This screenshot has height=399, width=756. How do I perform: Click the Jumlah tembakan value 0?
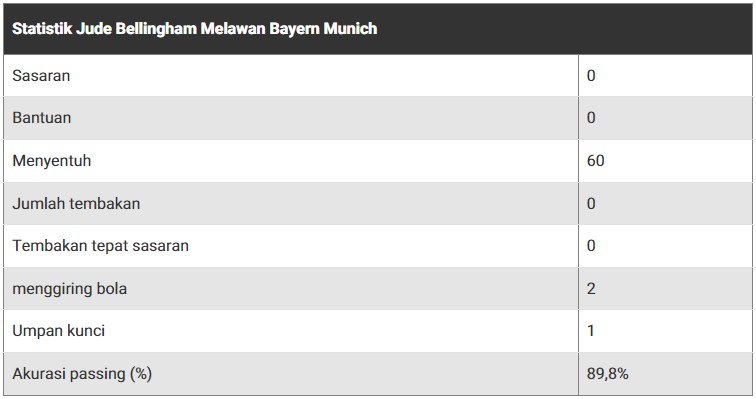(591, 203)
